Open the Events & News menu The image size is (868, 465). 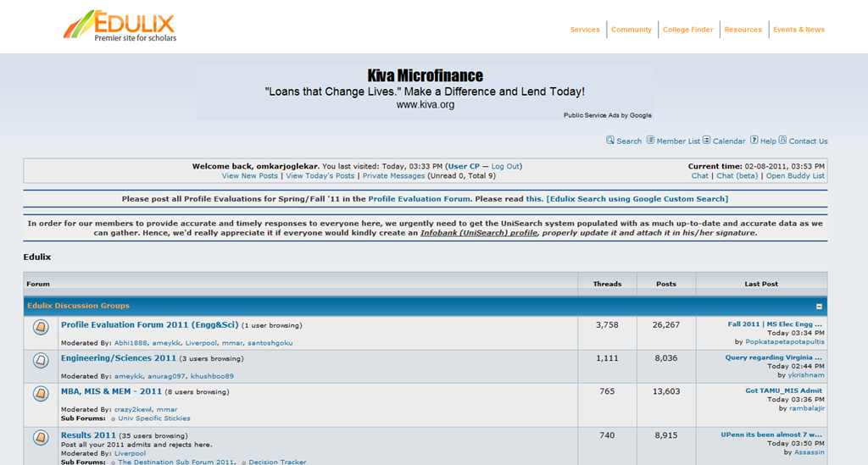798,30
